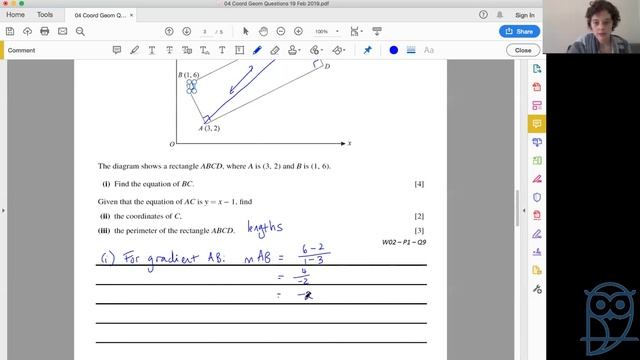Click the vertical document scrollbar
Viewport: 640px width, 360px height.
point(517,208)
